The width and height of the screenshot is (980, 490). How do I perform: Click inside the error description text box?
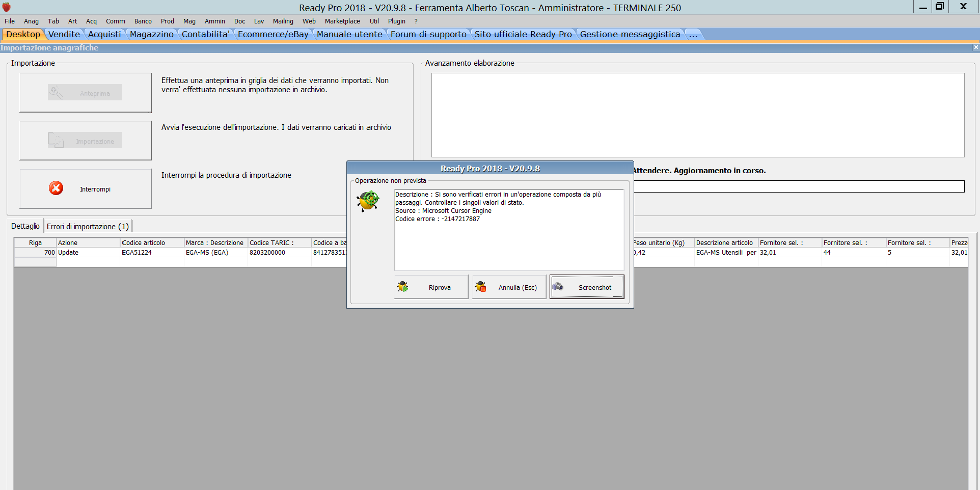509,230
